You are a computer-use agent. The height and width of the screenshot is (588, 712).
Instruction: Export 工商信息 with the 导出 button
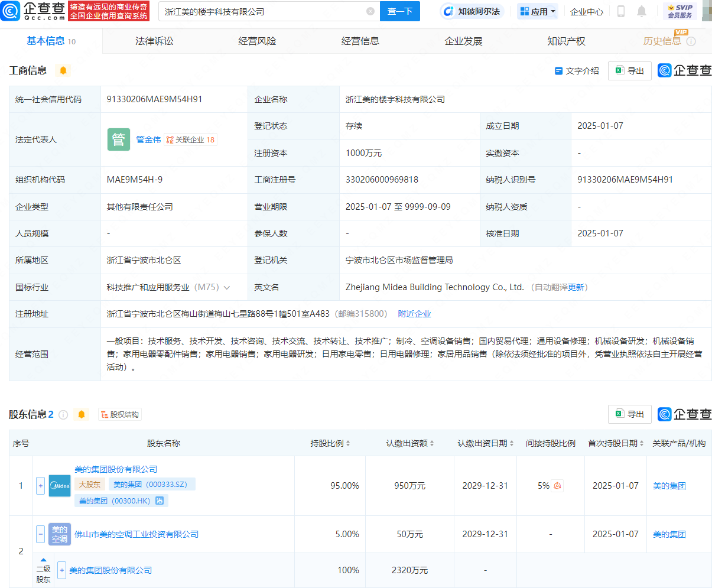pyautogui.click(x=630, y=70)
